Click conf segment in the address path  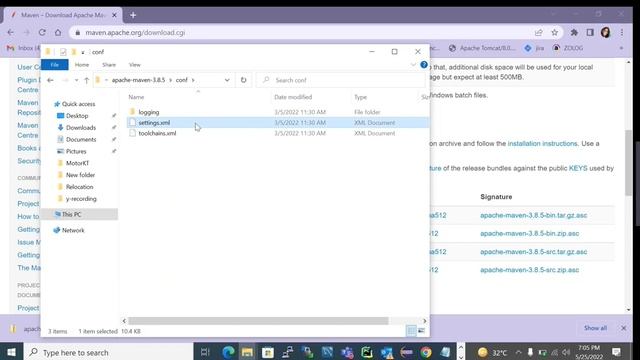[182, 80]
